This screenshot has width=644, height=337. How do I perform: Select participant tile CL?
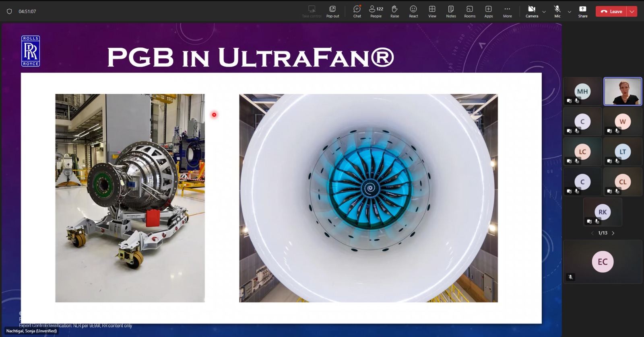623,182
